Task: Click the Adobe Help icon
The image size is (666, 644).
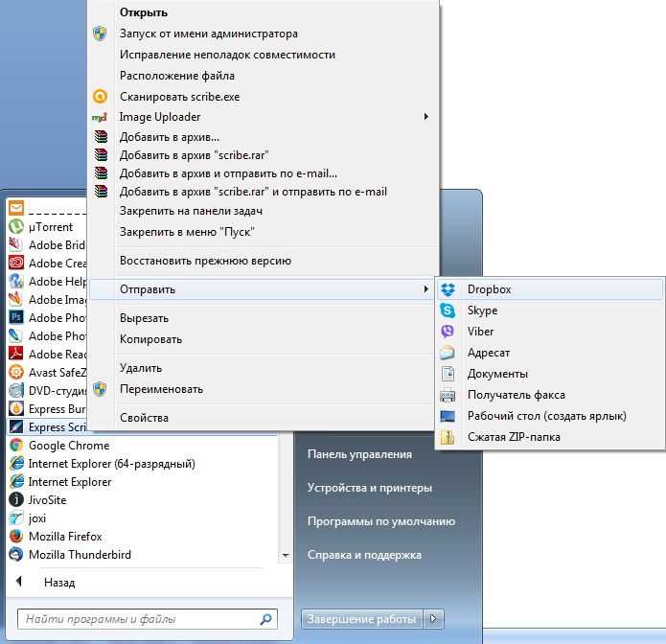Action: [x=16, y=281]
